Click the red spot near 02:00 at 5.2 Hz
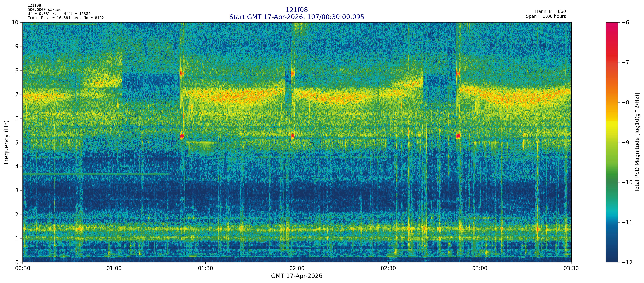The height and width of the screenshot is (283, 644). [293, 136]
